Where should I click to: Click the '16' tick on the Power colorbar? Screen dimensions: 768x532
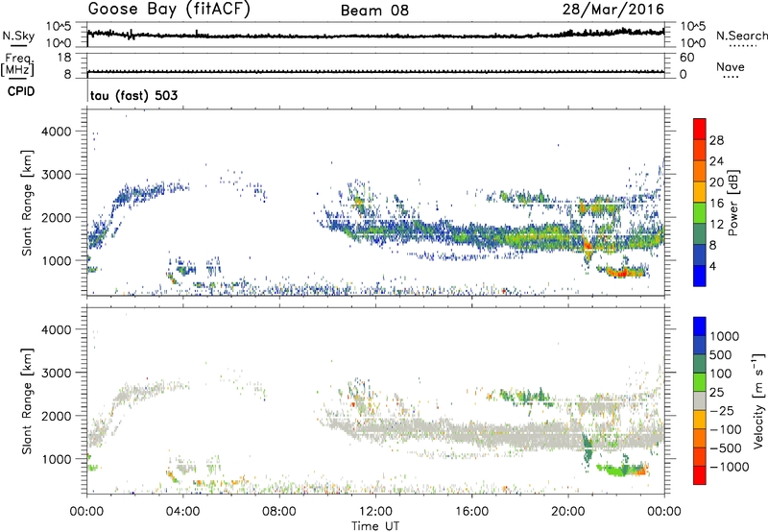(716, 204)
